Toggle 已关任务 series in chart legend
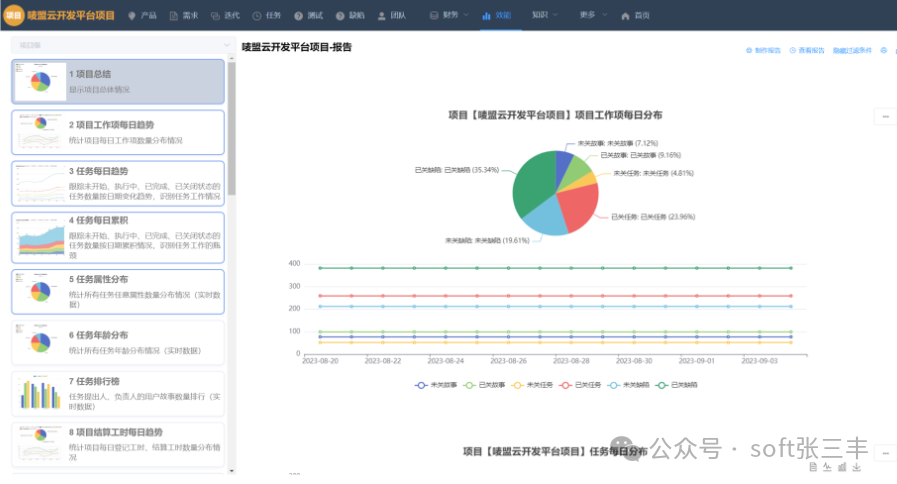Screen dimensions: 897x484 pyautogui.click(x=576, y=384)
